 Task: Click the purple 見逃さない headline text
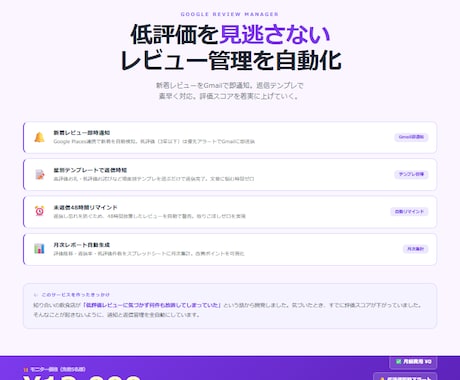(x=275, y=34)
